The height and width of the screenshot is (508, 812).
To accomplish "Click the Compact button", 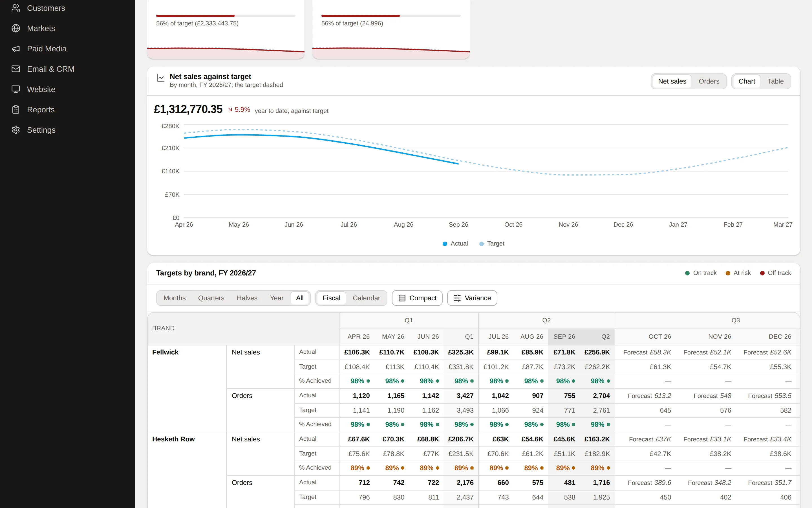I will pyautogui.click(x=417, y=298).
